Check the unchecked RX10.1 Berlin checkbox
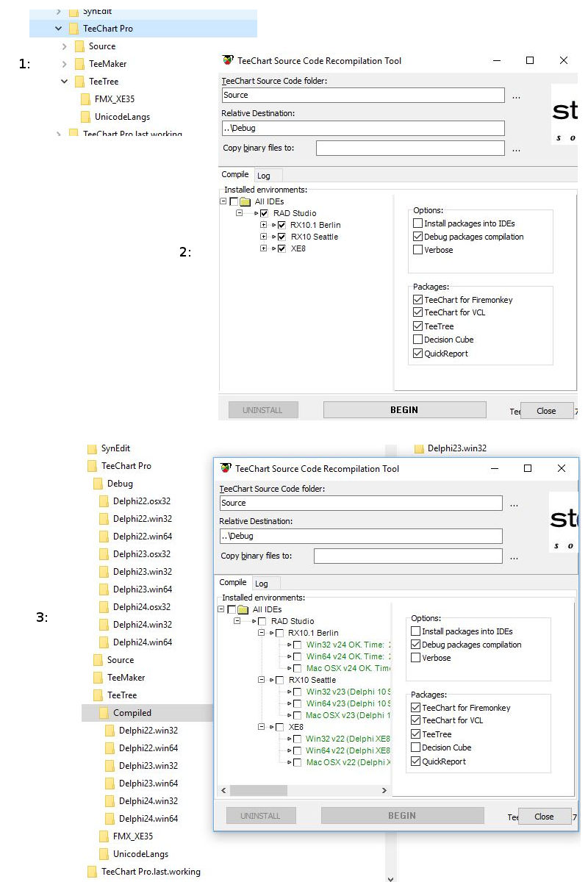 pos(279,634)
